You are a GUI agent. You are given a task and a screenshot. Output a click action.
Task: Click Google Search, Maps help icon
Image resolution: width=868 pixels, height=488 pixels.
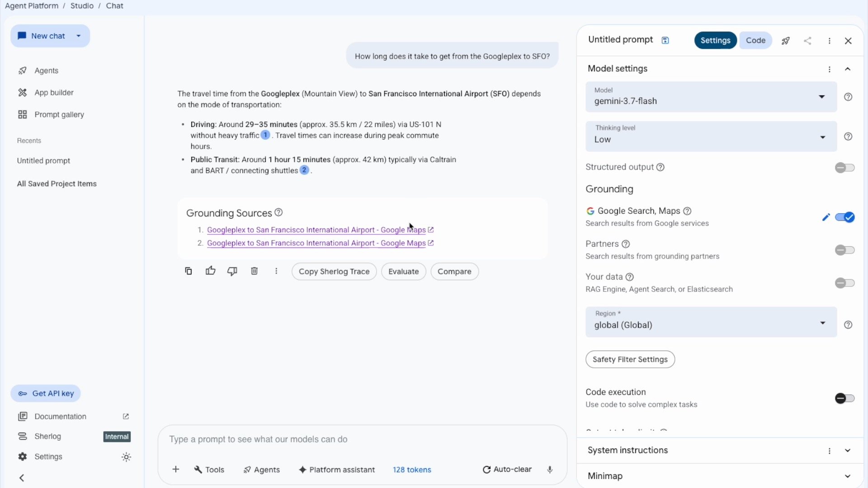point(687,211)
